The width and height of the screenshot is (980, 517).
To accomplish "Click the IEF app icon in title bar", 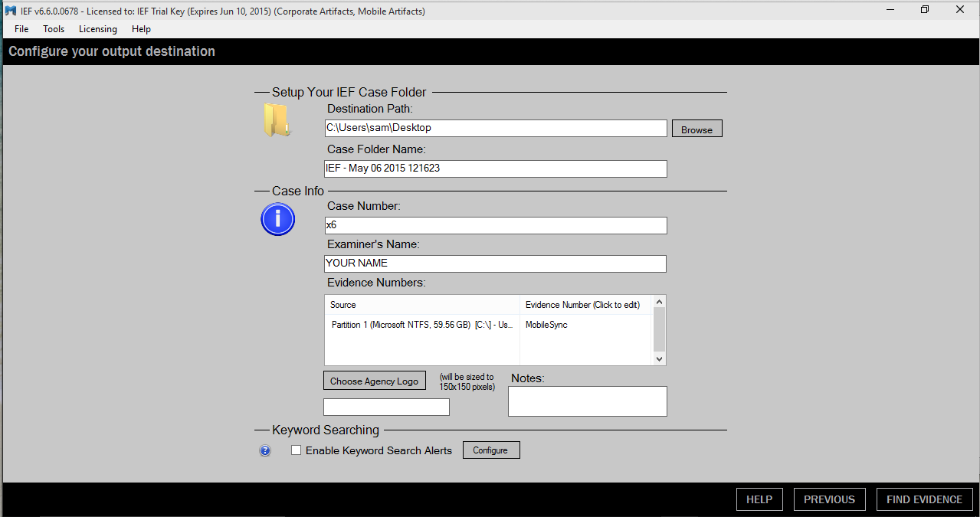I will [x=10, y=11].
